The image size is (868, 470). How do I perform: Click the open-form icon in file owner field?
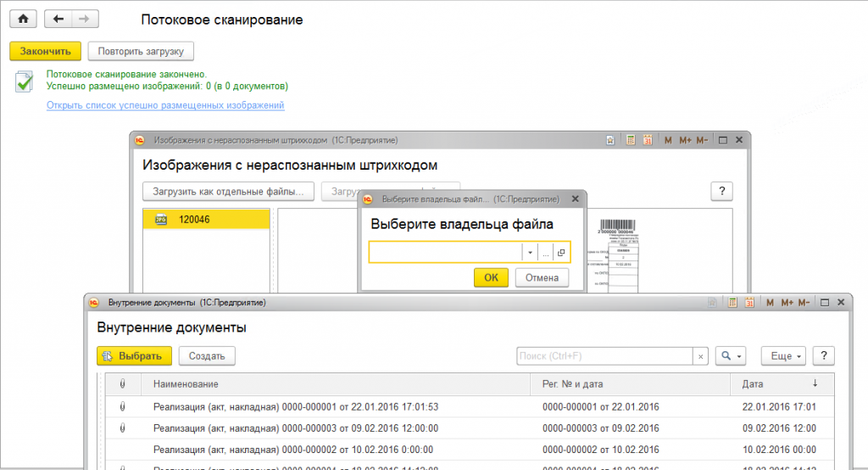pyautogui.click(x=562, y=253)
